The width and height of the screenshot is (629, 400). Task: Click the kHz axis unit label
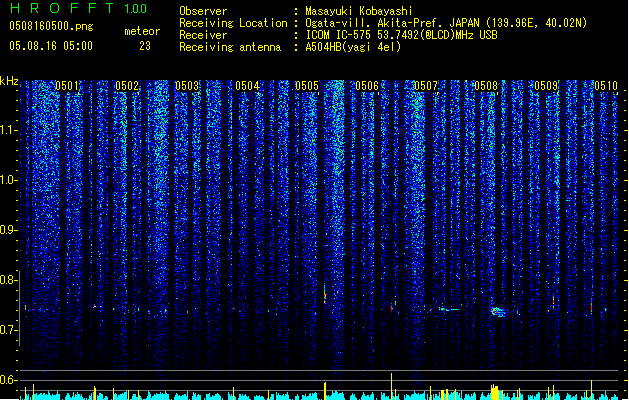pos(9,81)
